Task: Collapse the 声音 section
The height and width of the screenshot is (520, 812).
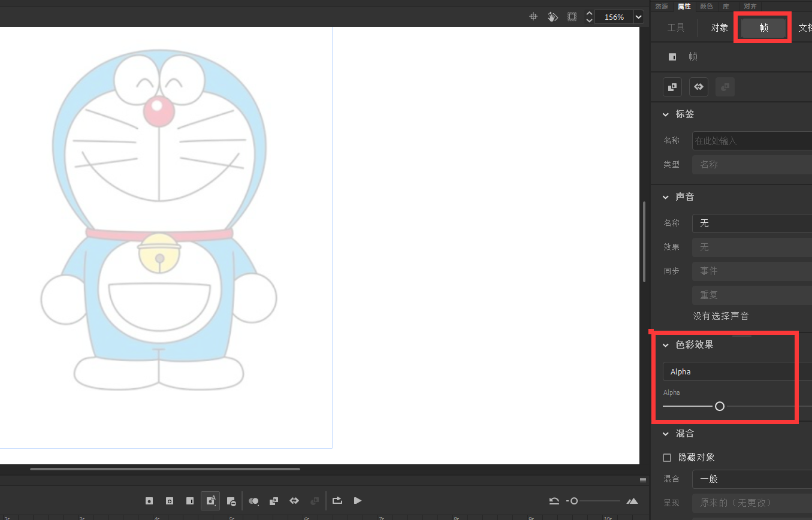Action: 665,197
